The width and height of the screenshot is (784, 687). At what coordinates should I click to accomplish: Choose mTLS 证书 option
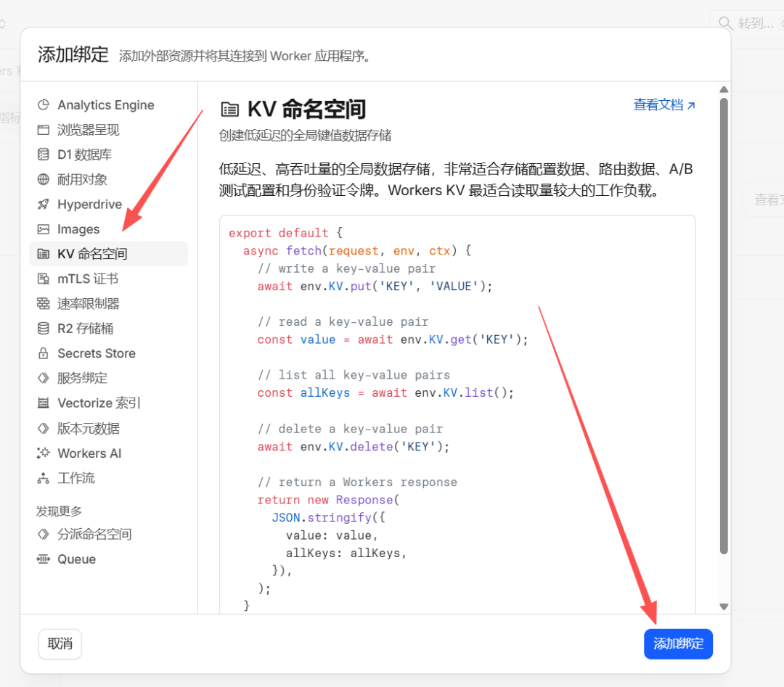[x=108, y=279]
